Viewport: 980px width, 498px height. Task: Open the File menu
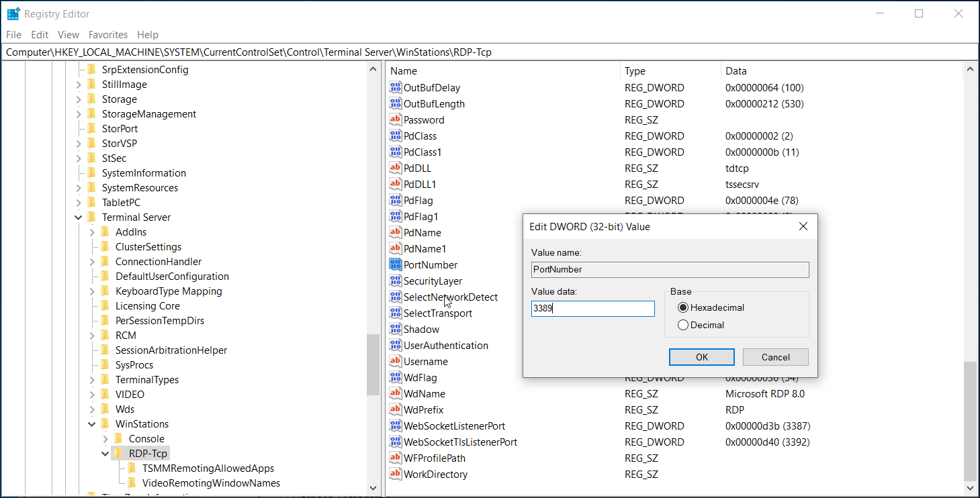[x=13, y=35]
